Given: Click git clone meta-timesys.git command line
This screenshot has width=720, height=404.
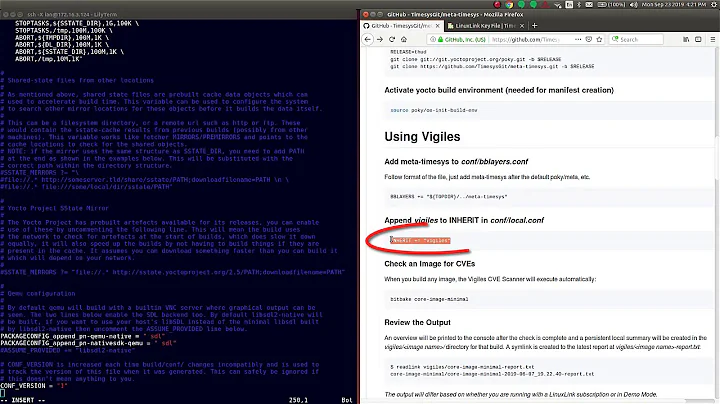Looking at the screenshot, I should [492, 67].
